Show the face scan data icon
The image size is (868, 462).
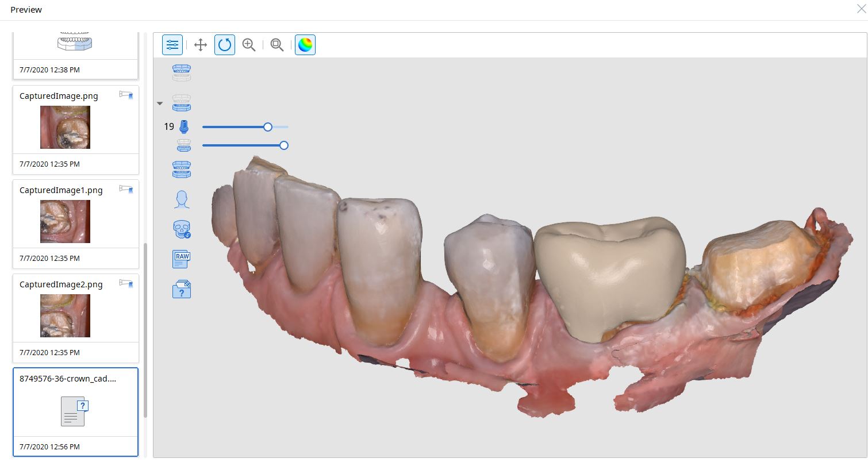(x=182, y=199)
